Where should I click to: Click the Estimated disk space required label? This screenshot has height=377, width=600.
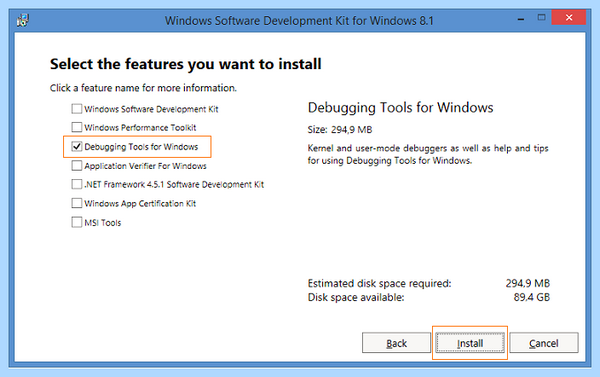[x=380, y=284]
